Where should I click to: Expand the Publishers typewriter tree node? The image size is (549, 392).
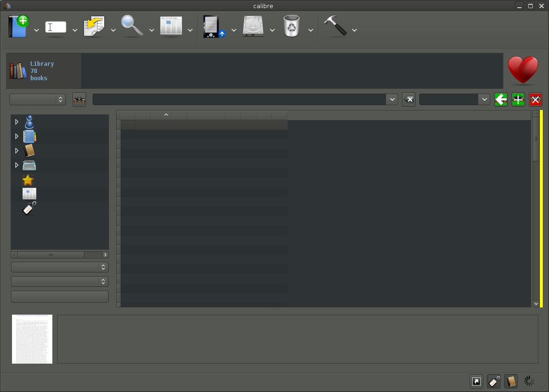16,165
